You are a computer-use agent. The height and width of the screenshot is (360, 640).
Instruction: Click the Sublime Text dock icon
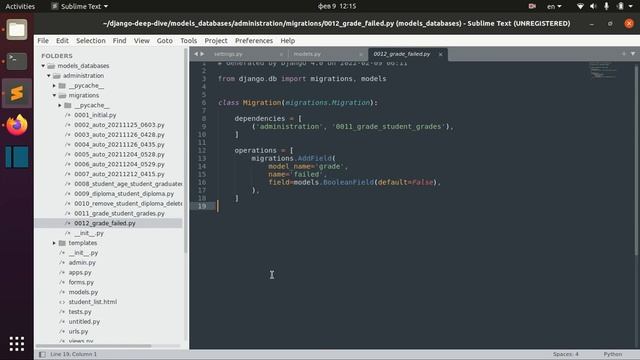coord(17,93)
